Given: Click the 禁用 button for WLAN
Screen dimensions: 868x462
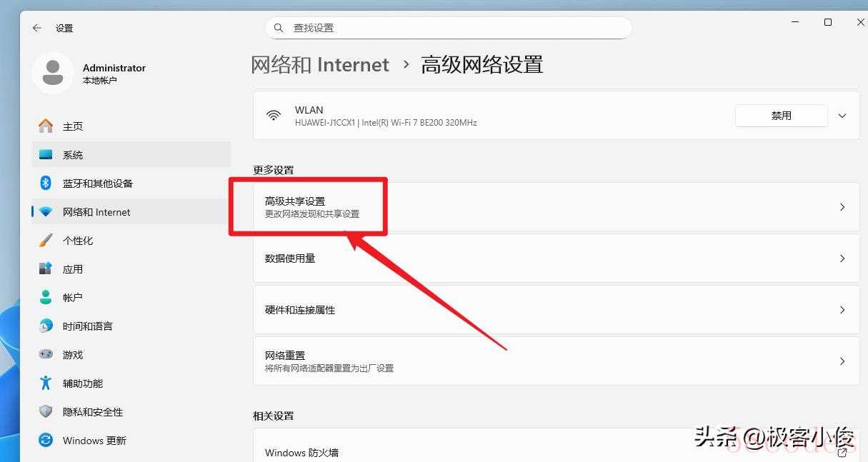Looking at the screenshot, I should coord(781,116).
